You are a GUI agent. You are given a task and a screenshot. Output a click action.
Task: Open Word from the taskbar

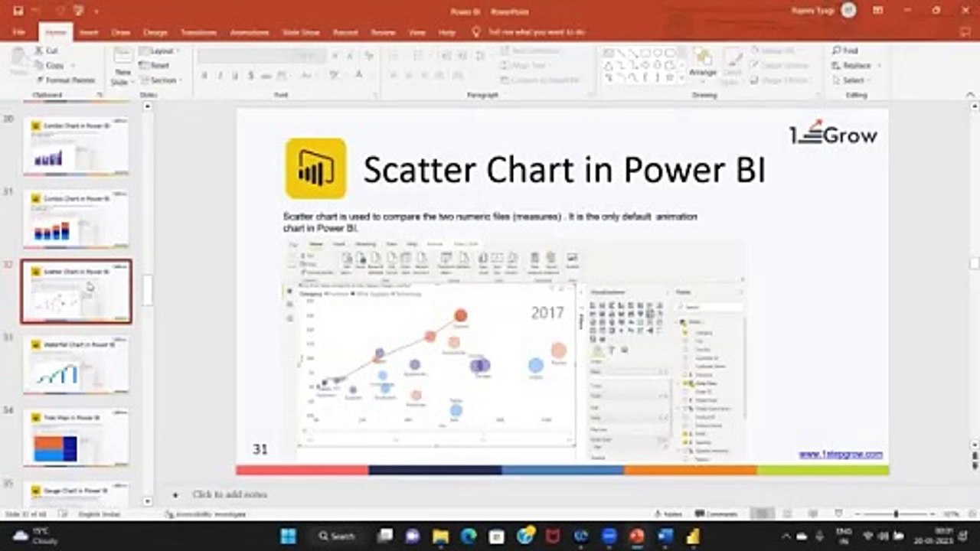point(665,536)
